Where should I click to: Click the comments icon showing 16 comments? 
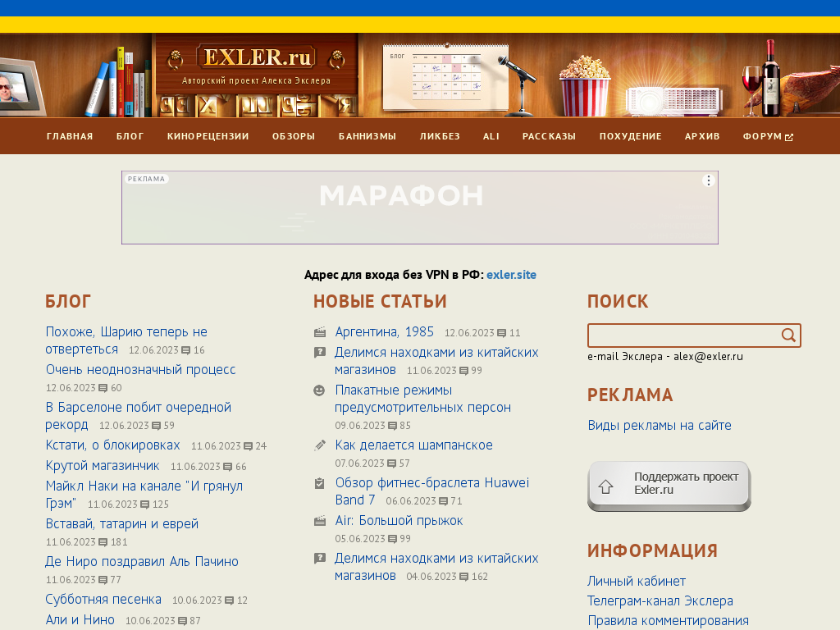(186, 350)
